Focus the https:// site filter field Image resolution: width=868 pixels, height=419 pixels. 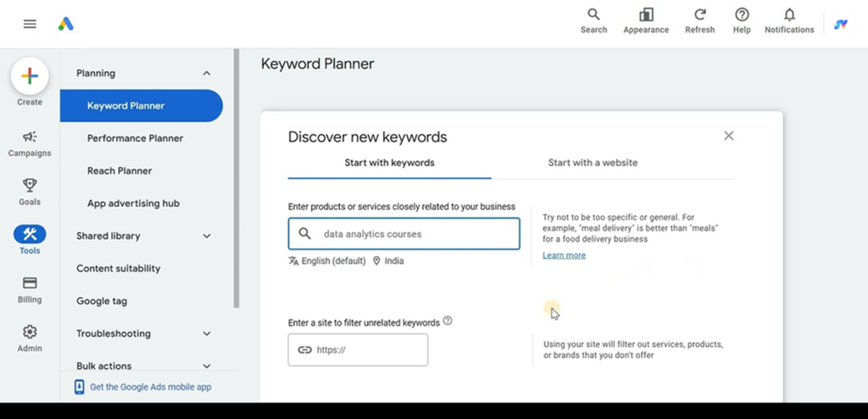coord(358,349)
